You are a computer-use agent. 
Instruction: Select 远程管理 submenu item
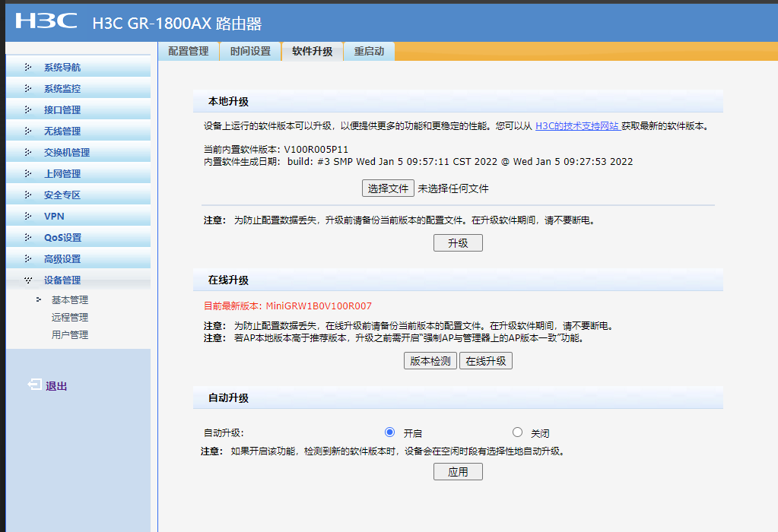[70, 318]
